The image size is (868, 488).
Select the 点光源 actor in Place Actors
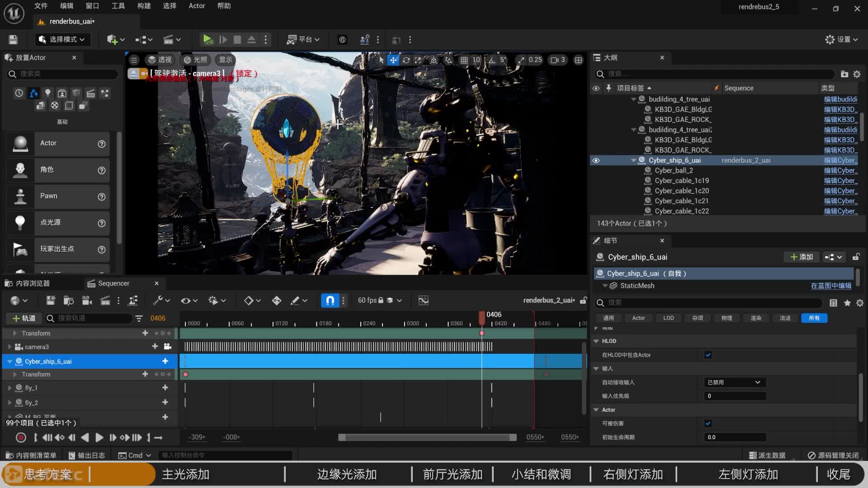[58, 223]
